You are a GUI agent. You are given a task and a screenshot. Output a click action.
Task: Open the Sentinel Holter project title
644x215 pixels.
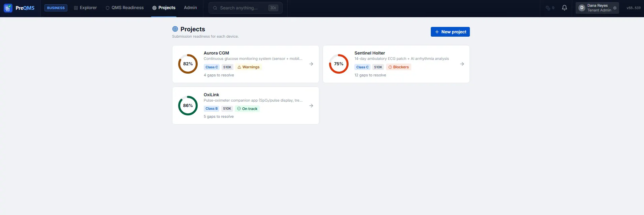[369, 53]
